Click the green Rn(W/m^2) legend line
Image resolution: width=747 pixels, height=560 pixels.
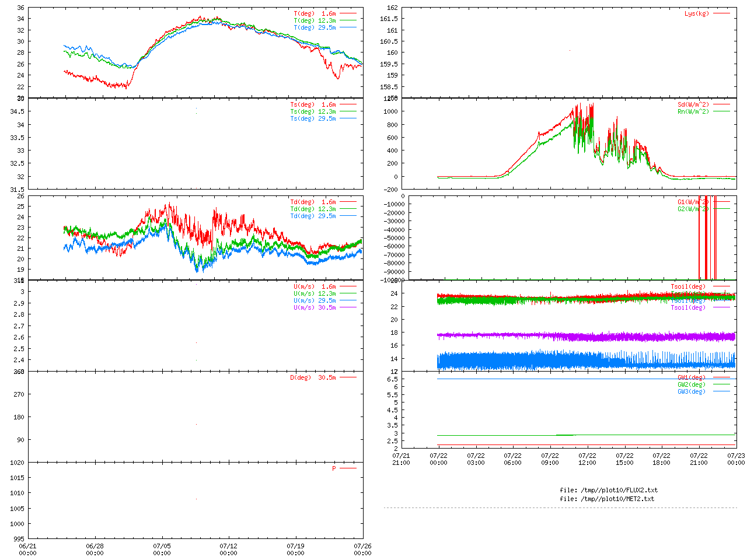pyautogui.click(x=721, y=111)
